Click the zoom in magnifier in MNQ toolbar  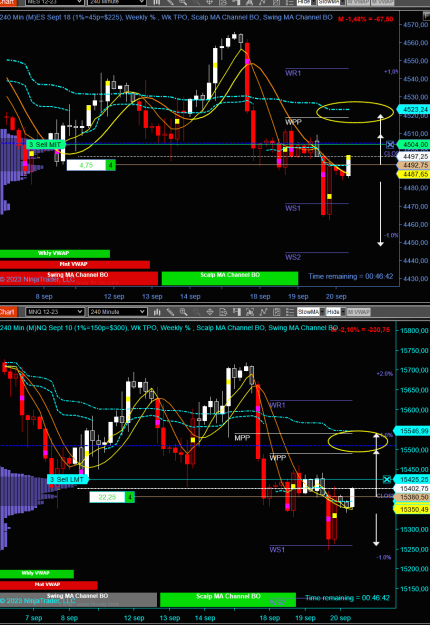coord(183,312)
